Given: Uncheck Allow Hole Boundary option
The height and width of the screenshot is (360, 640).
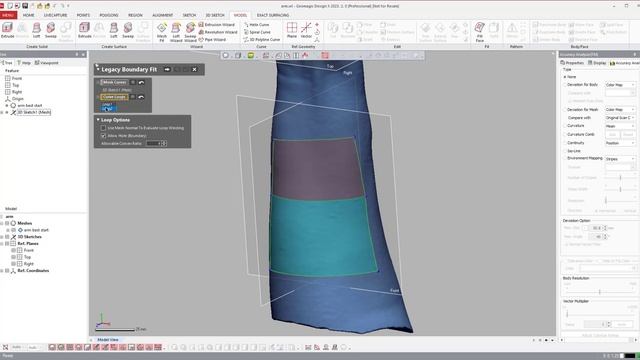Looking at the screenshot, I should [x=103, y=136].
